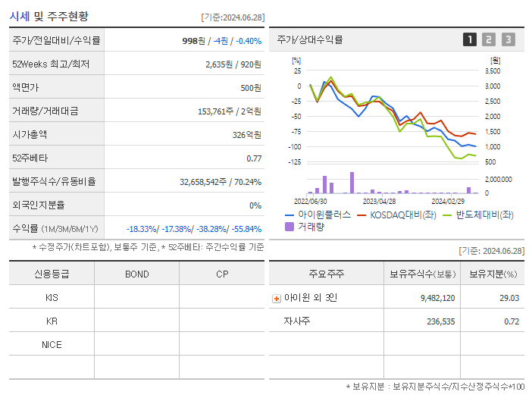Select the 998원 stock price value

click(194, 41)
